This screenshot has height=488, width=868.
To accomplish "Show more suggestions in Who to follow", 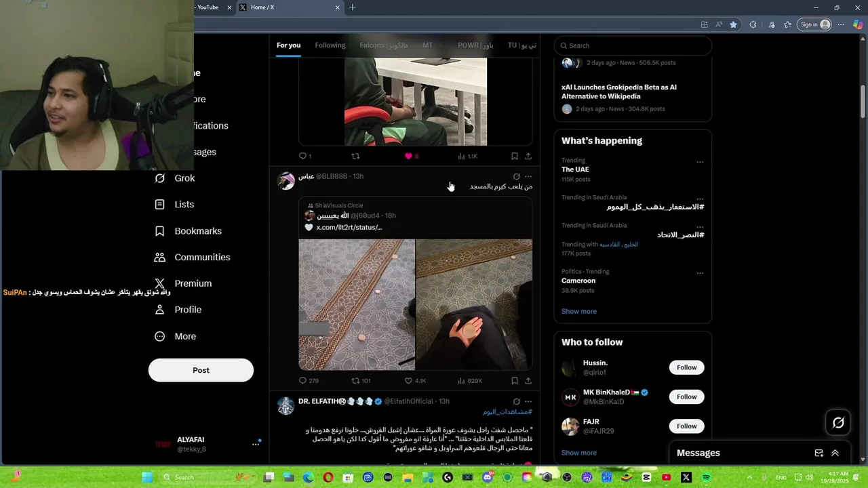I will [x=579, y=453].
